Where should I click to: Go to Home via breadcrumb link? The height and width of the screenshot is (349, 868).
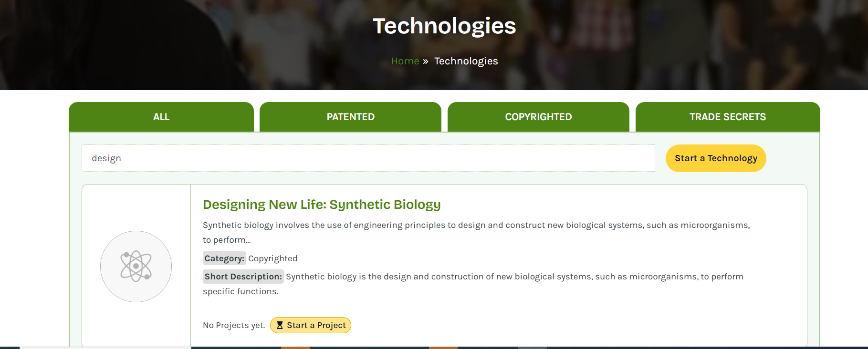click(x=405, y=62)
